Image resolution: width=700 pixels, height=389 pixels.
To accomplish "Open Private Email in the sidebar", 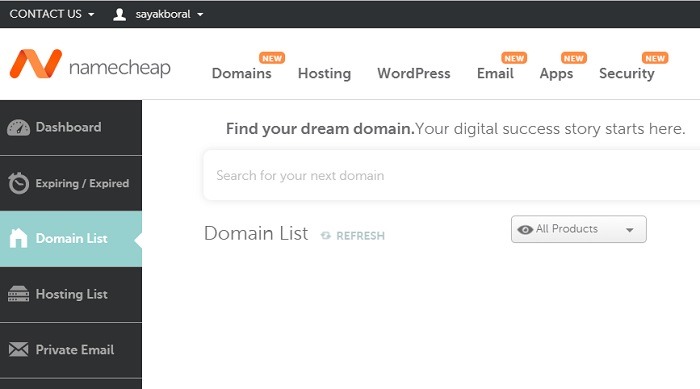I will pyautogui.click(x=71, y=350).
